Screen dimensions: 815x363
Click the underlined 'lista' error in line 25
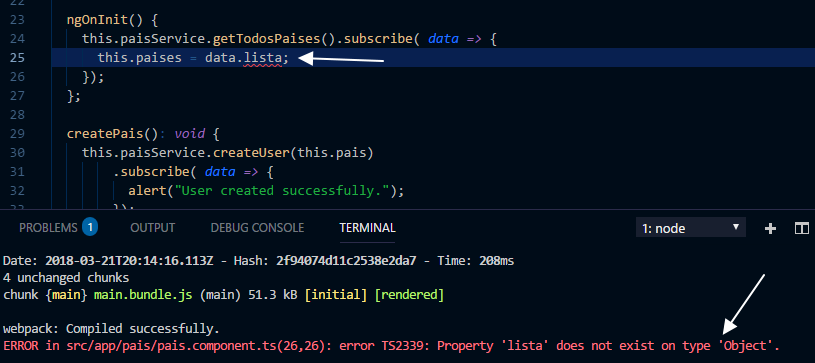[262, 58]
